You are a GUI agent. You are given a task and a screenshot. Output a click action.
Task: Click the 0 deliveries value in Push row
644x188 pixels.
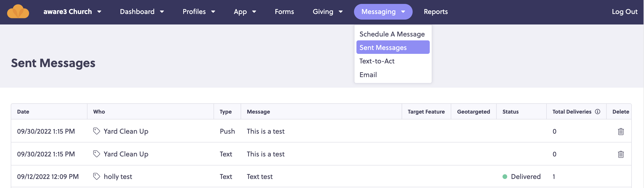pyautogui.click(x=554, y=131)
